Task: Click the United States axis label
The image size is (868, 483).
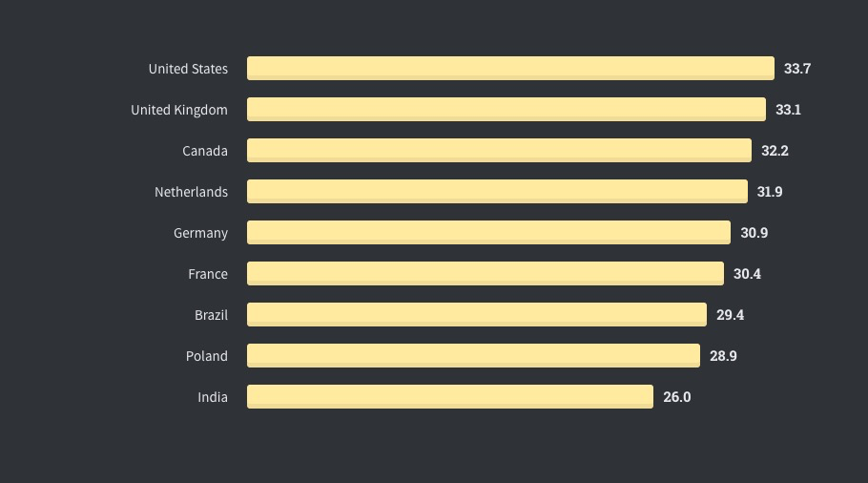Action: tap(188, 69)
